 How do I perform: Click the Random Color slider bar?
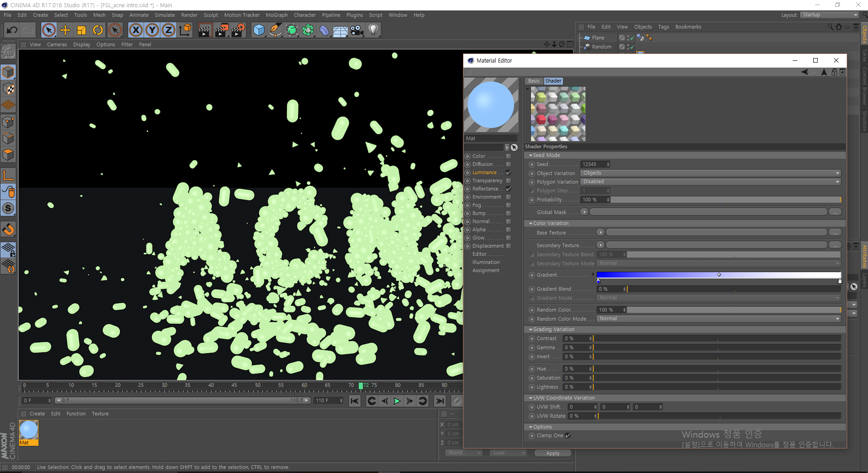click(734, 310)
